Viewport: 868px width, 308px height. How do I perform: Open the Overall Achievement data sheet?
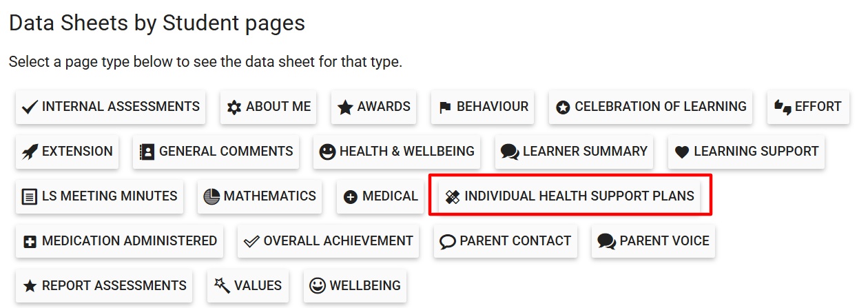(x=328, y=242)
